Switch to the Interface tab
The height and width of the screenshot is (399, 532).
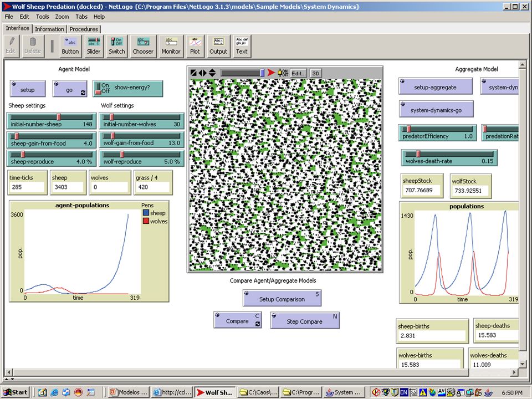point(18,28)
